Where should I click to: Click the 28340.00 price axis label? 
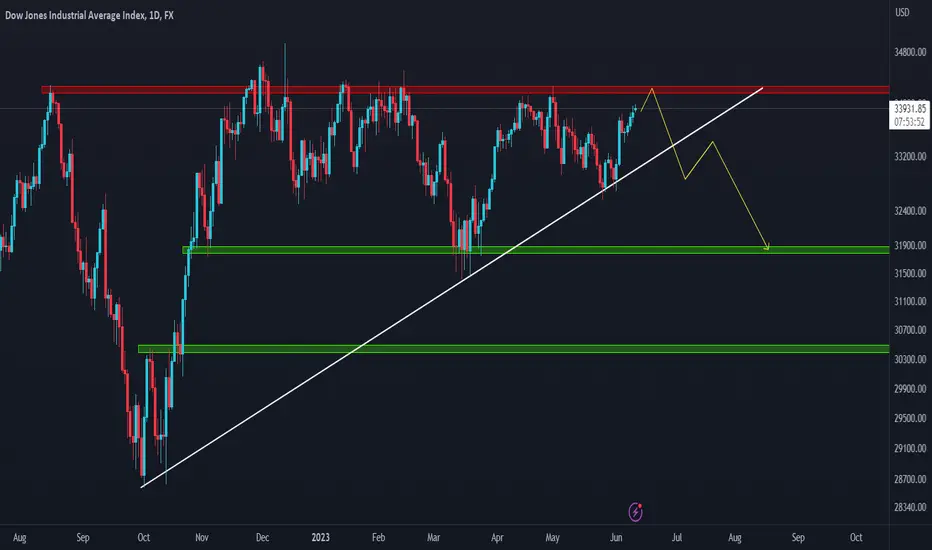(910, 507)
